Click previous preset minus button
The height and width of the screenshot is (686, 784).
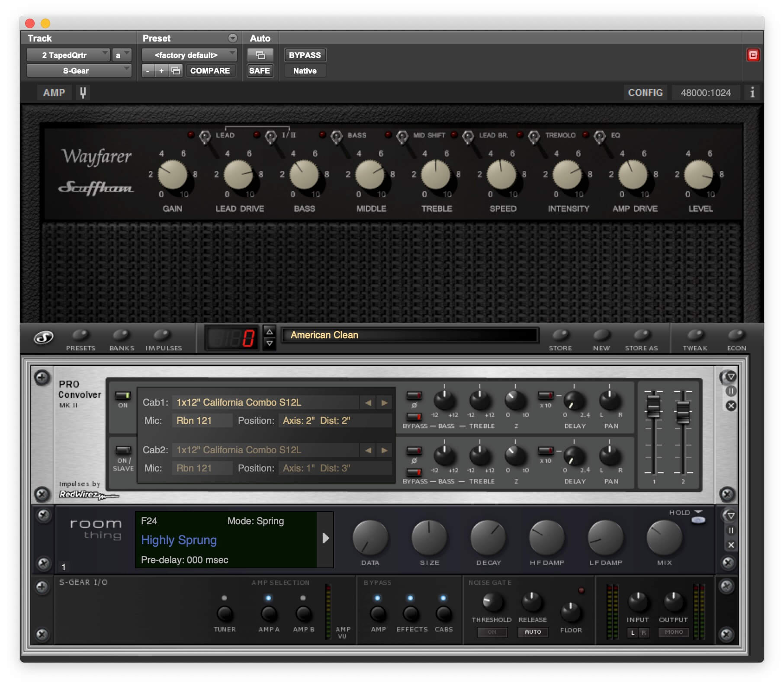[x=148, y=71]
